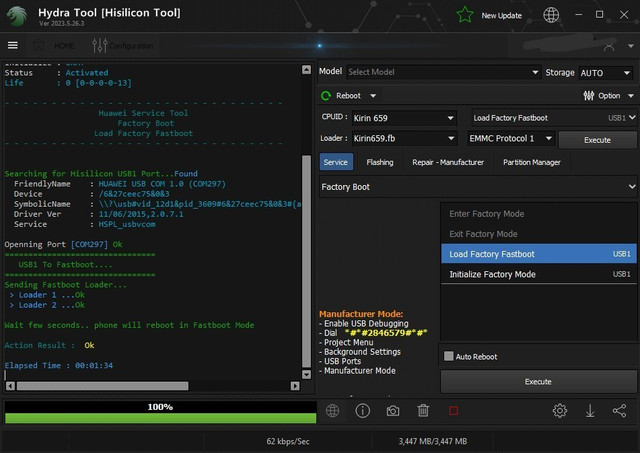The width and height of the screenshot is (640, 453).
Task: Open the Repair - Manufacturer tab
Action: [448, 162]
